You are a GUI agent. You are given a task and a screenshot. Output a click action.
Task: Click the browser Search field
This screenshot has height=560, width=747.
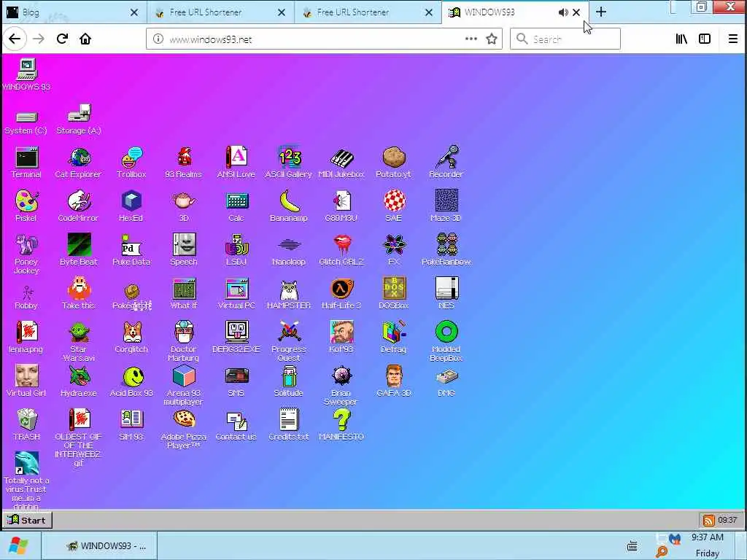click(x=565, y=39)
